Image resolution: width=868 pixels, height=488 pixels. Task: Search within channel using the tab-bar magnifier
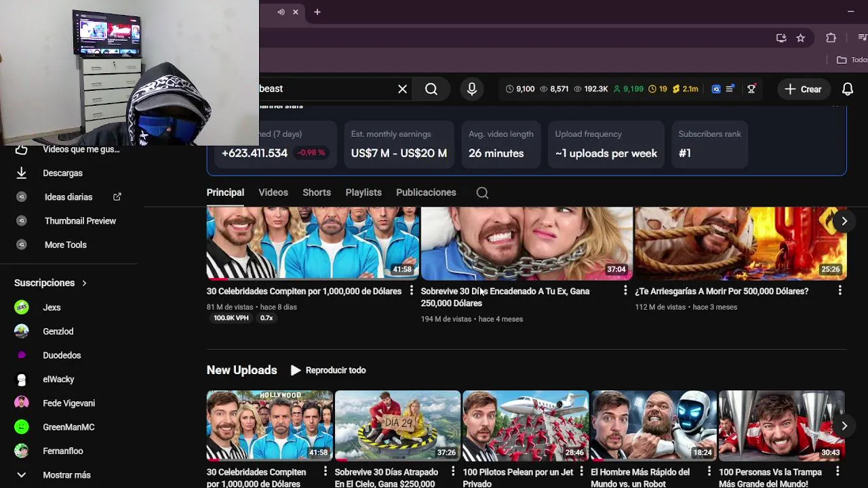click(x=482, y=192)
